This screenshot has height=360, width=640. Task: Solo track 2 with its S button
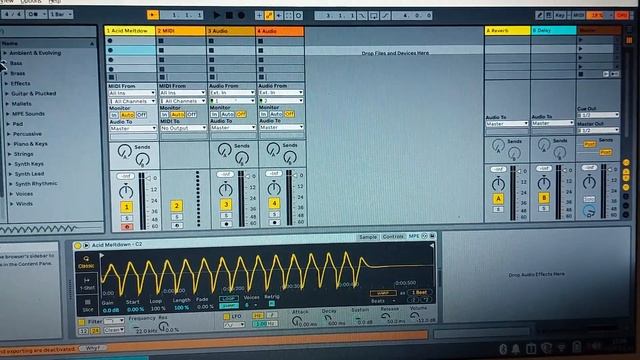[x=177, y=217]
